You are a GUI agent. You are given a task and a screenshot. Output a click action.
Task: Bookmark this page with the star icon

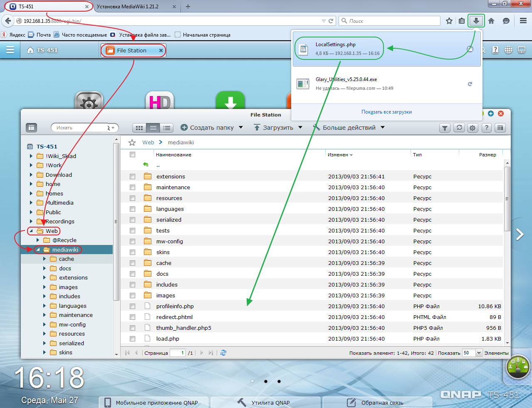pyautogui.click(x=449, y=21)
